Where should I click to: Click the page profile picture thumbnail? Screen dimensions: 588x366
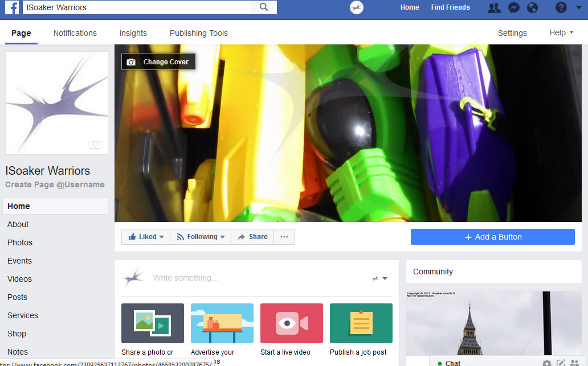[56, 102]
